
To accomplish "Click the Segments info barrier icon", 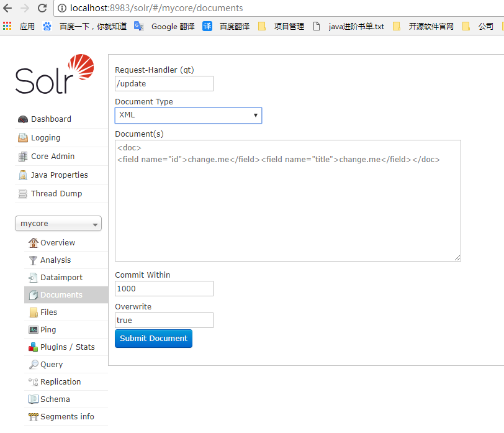I will 34,417.
